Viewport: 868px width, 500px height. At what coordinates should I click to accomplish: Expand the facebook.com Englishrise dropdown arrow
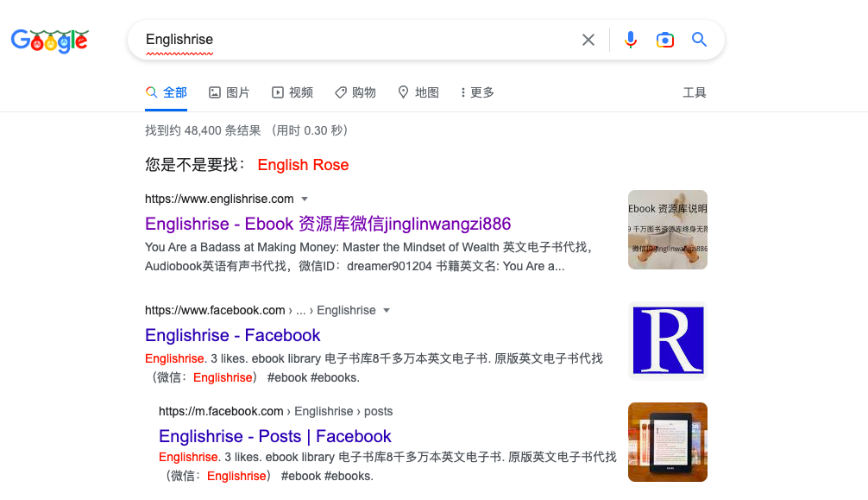(387, 310)
